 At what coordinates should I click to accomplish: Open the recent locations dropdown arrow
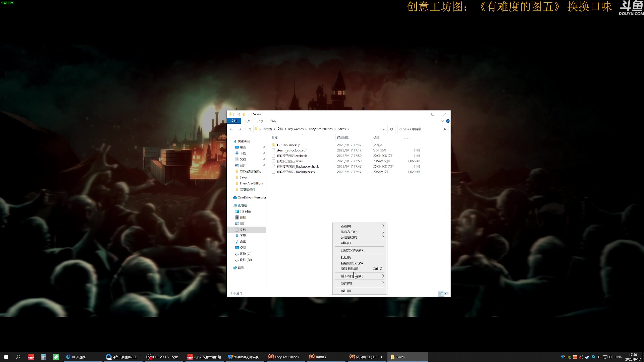245,129
